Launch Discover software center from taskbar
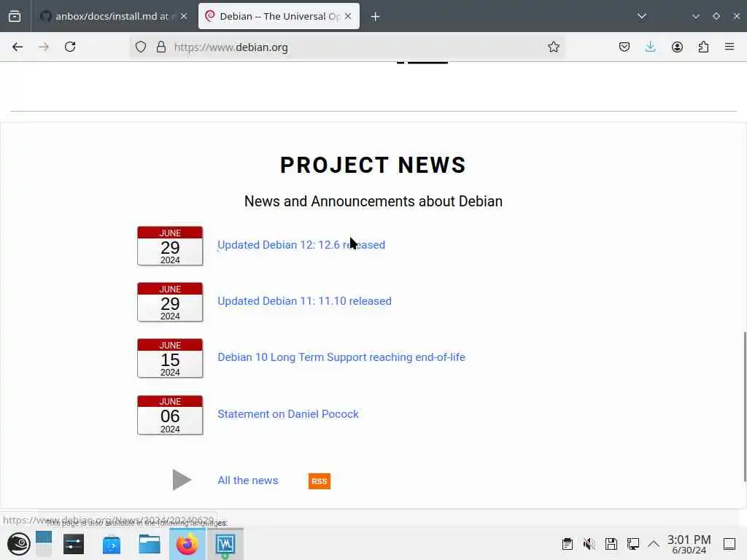This screenshot has width=747, height=560. [112, 544]
